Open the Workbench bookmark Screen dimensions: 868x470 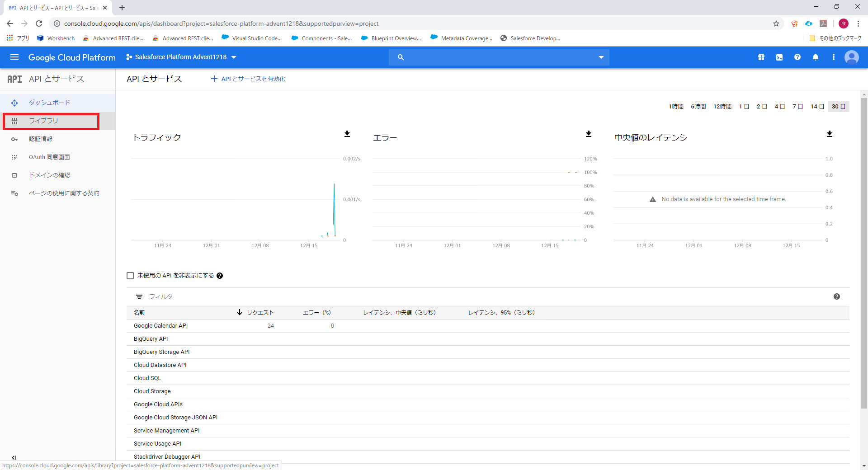pyautogui.click(x=56, y=38)
